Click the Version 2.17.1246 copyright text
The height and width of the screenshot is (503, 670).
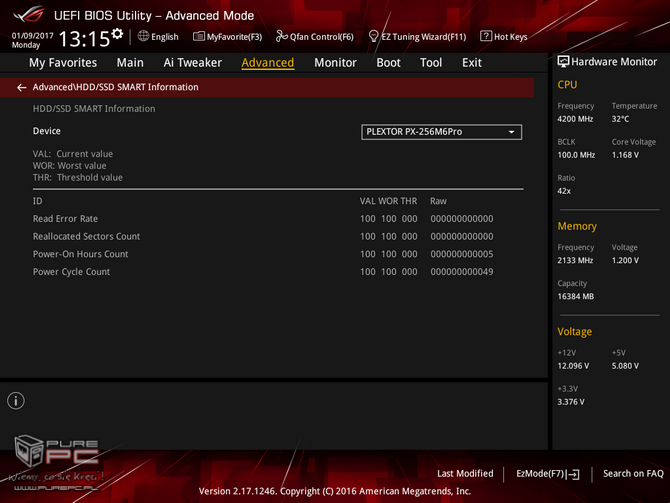(335, 491)
